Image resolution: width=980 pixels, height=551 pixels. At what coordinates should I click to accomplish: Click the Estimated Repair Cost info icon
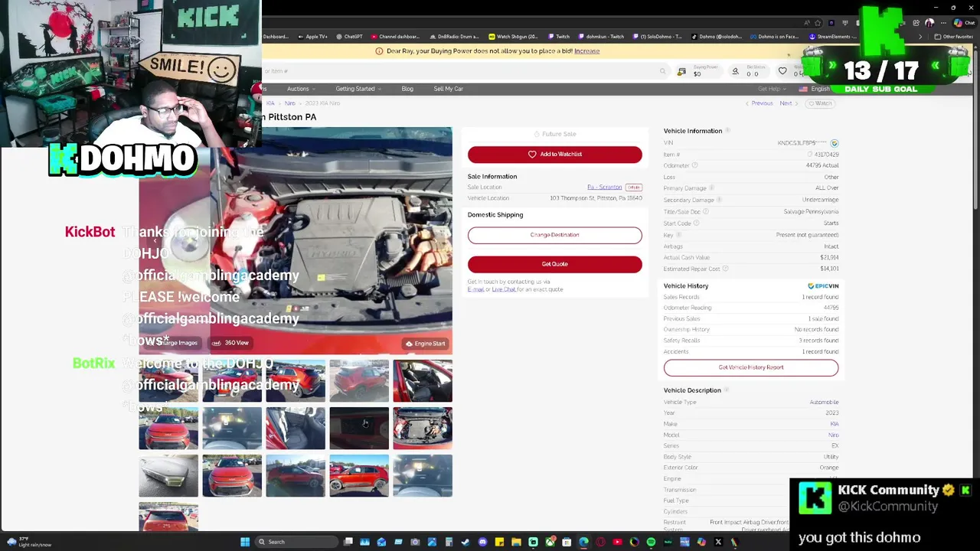point(725,269)
